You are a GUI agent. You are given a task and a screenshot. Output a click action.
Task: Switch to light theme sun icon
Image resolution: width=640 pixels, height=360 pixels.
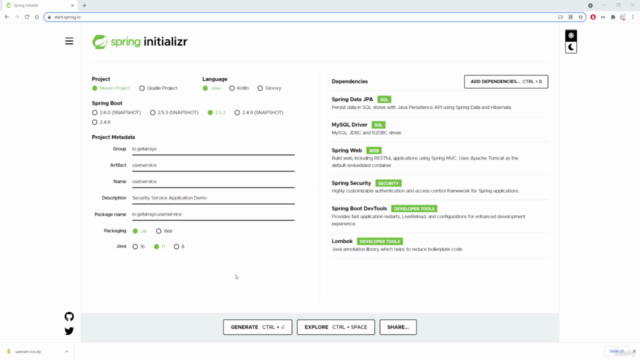point(571,36)
